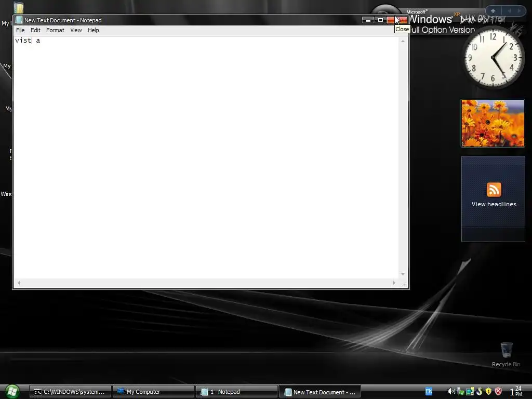Open the Help menu
532x399 pixels.
94,30
